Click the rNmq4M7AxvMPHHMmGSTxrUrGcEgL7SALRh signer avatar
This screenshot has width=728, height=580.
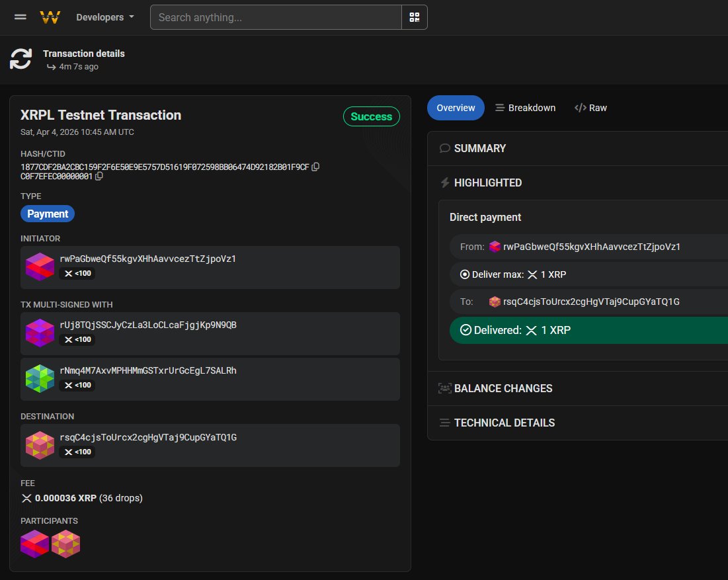pos(40,378)
